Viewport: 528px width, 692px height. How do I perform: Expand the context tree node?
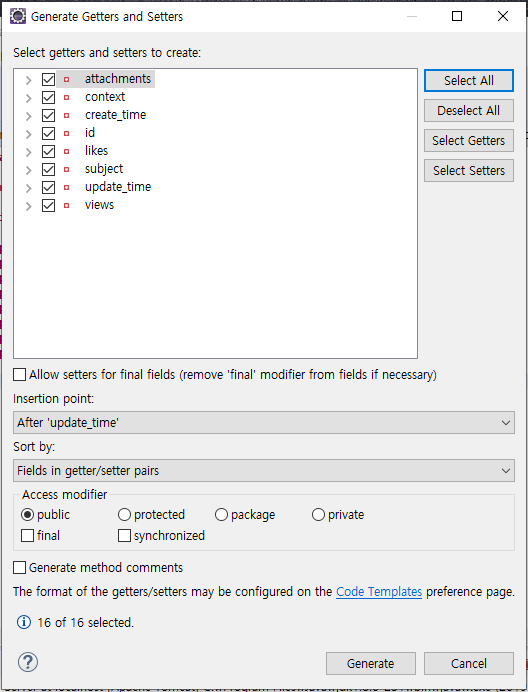pos(29,98)
